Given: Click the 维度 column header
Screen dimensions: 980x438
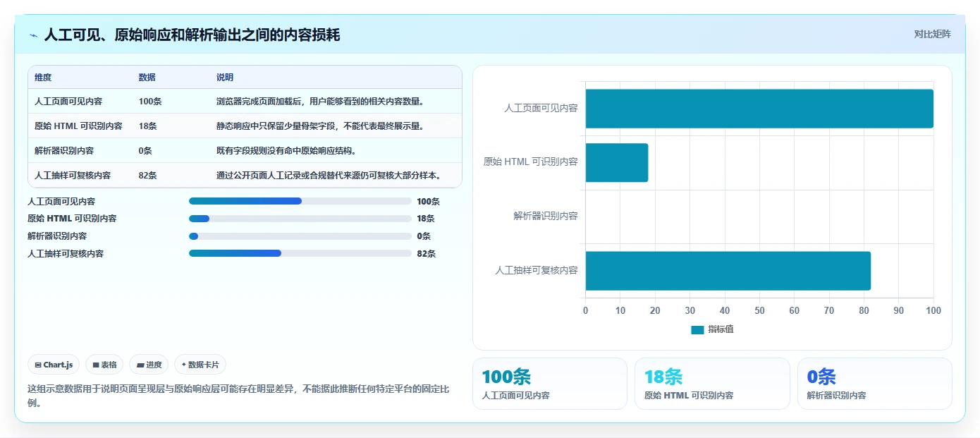Looking at the screenshot, I should click(x=43, y=78).
